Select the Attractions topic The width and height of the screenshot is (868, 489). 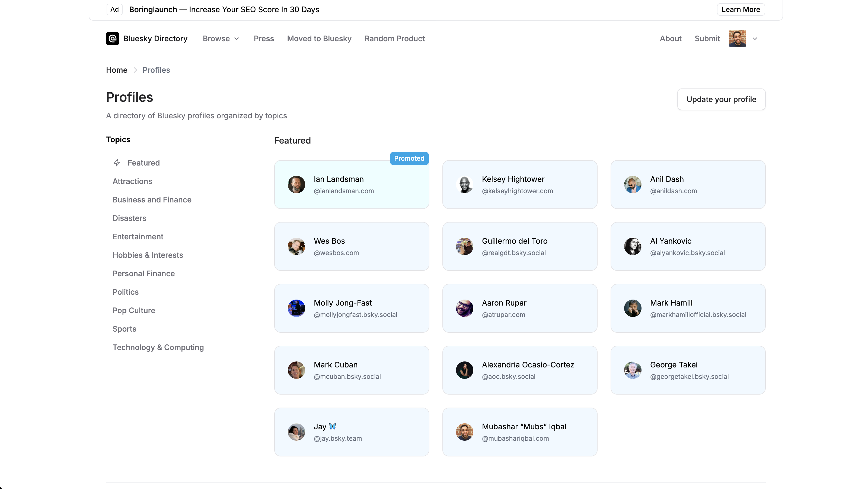(132, 181)
